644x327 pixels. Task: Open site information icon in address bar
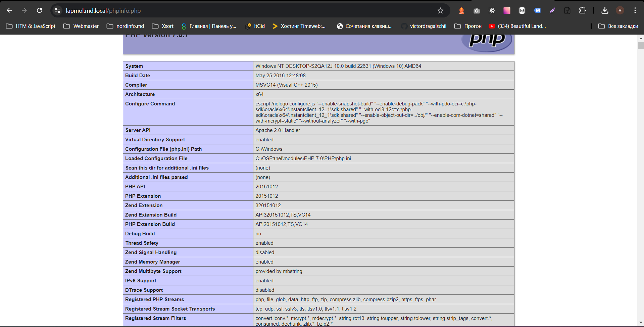(x=57, y=10)
